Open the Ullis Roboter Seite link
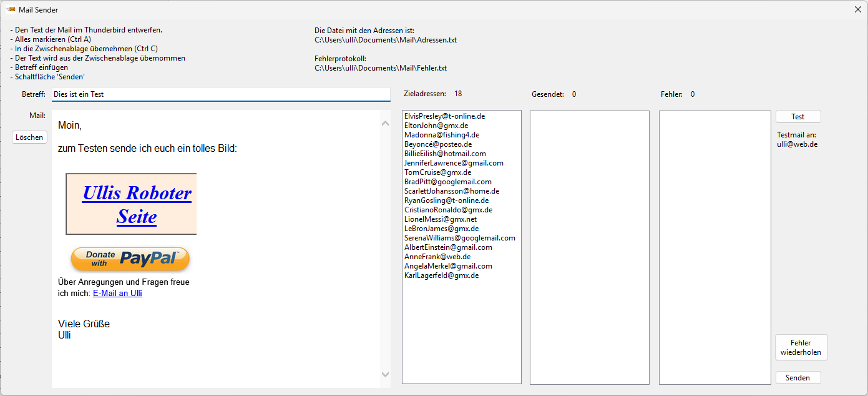Image resolution: width=868 pixels, height=396 pixels. click(x=137, y=204)
